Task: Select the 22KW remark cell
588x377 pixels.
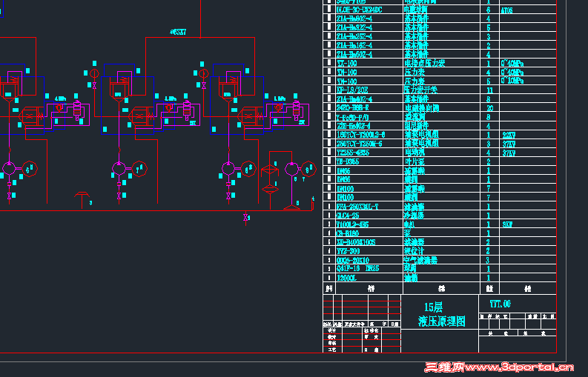Action: pyautogui.click(x=509, y=135)
